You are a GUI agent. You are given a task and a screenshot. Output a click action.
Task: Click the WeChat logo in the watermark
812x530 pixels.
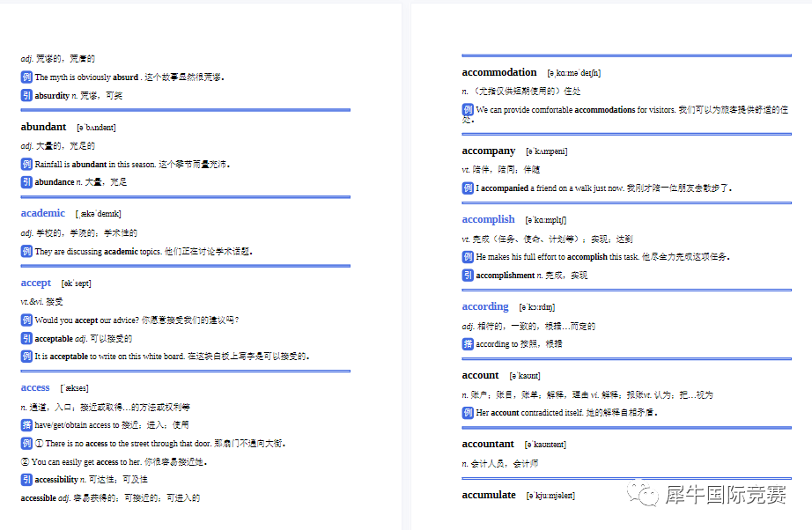[x=643, y=496]
